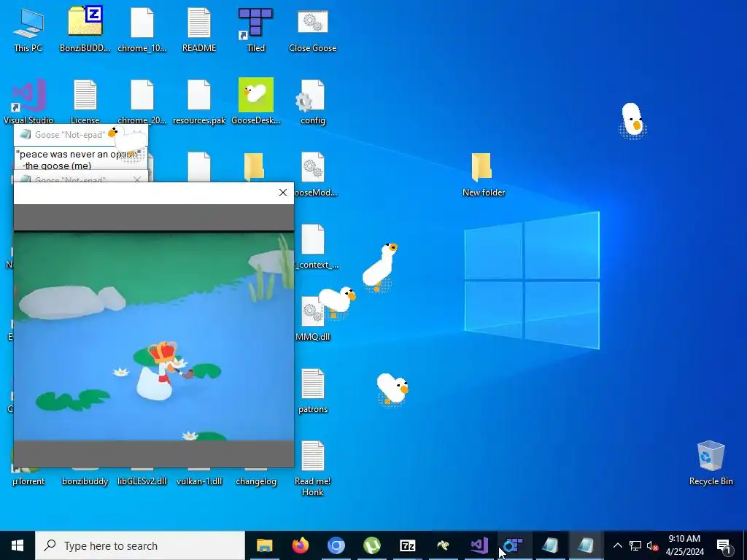Focus the Type here to search box
Screen dimensions: 747x560
(140, 545)
